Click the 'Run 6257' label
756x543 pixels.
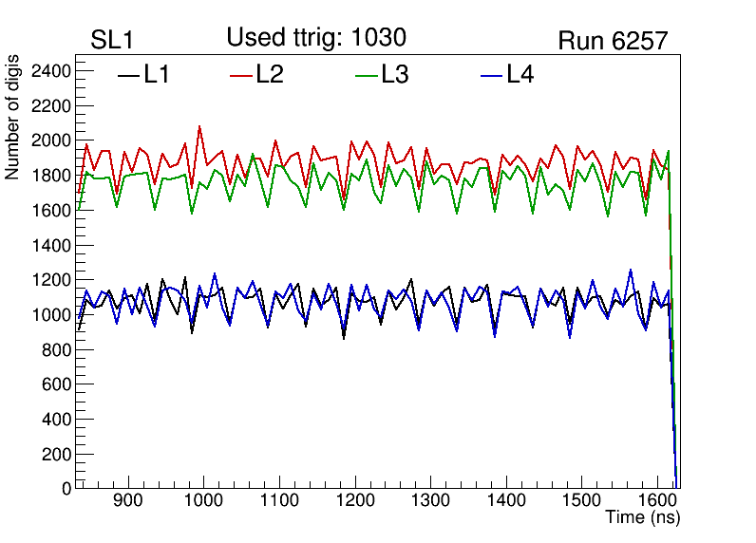tap(613, 41)
